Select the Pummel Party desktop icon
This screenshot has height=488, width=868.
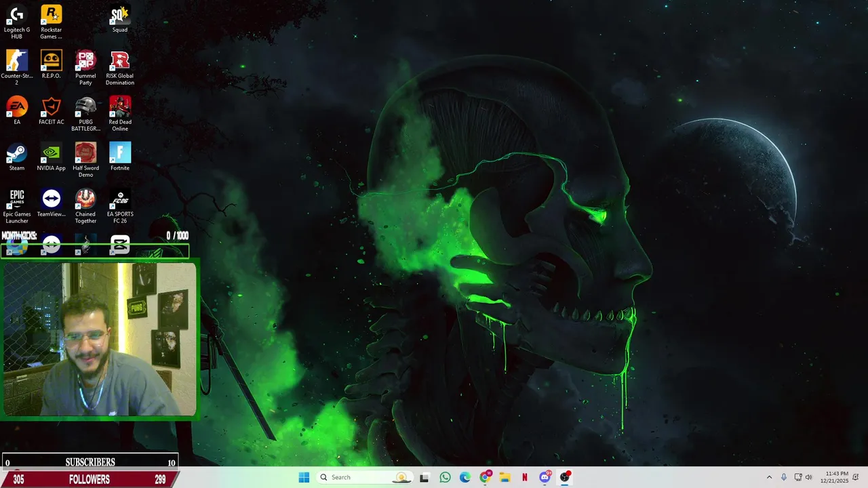(x=85, y=68)
